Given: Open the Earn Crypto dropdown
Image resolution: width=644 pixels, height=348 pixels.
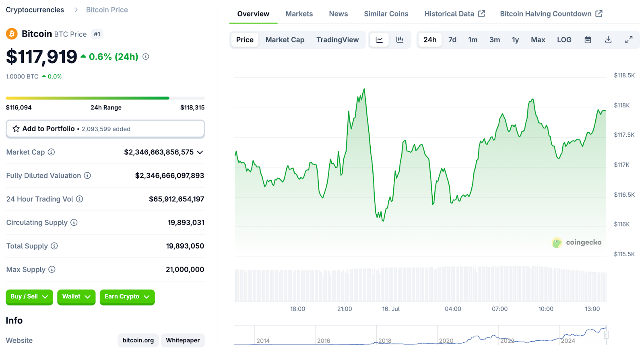Looking at the screenshot, I should (127, 297).
